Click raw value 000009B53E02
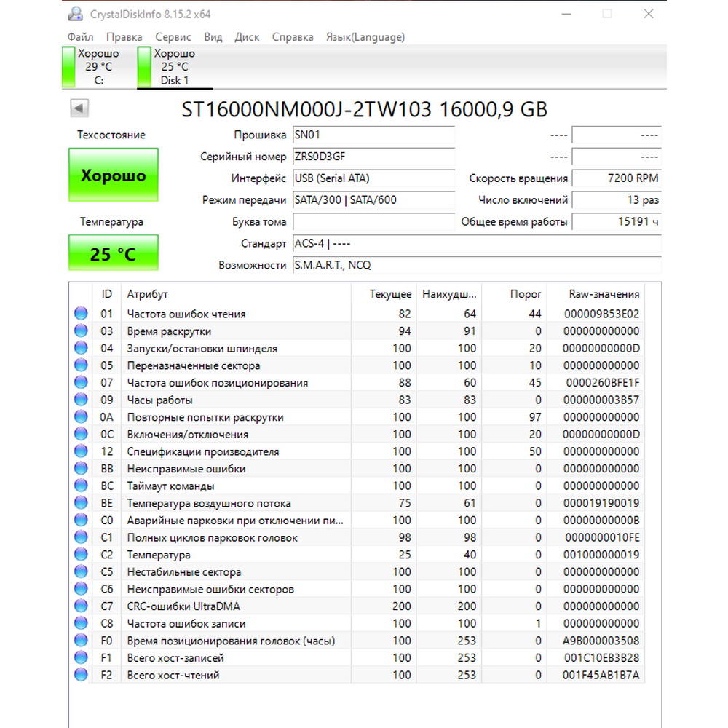Image resolution: width=728 pixels, height=728 pixels. pyautogui.click(x=601, y=314)
